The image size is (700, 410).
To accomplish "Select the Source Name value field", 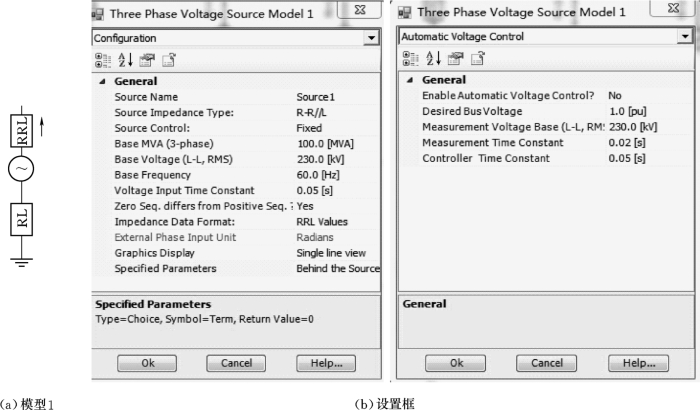I will [337, 97].
